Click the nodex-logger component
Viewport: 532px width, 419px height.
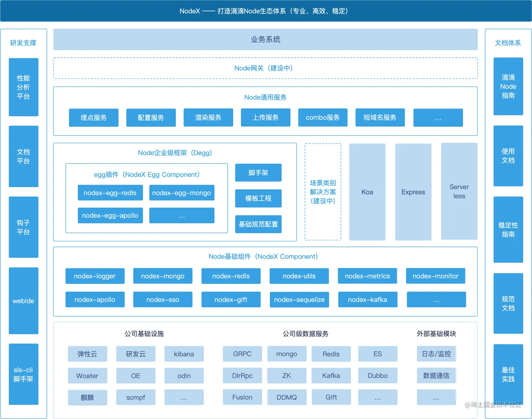tap(95, 276)
